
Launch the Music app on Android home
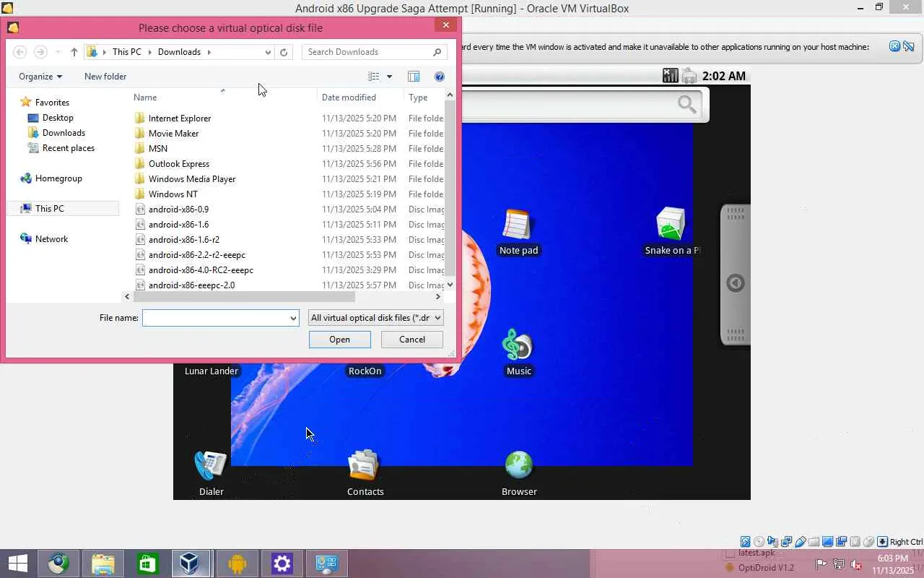coord(518,353)
